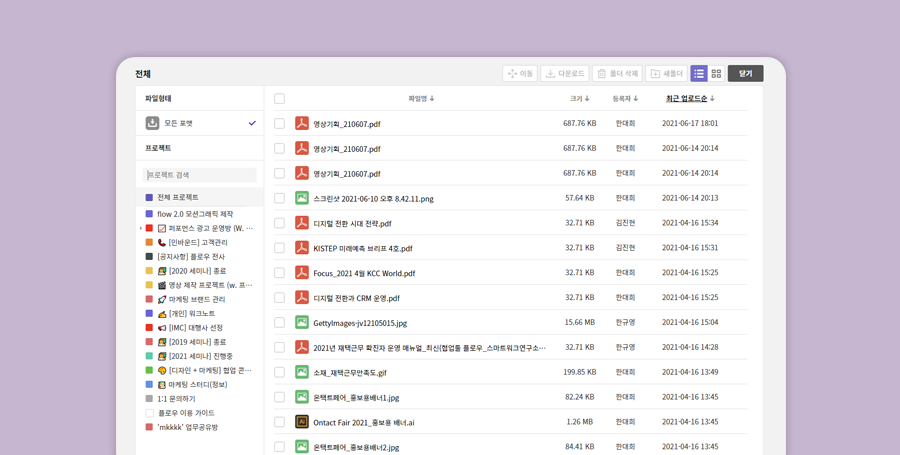This screenshot has height=455, width=900.
Task: Click the PDF icon of 디지털 전환 시대 전략.pdf
Action: pos(301,223)
